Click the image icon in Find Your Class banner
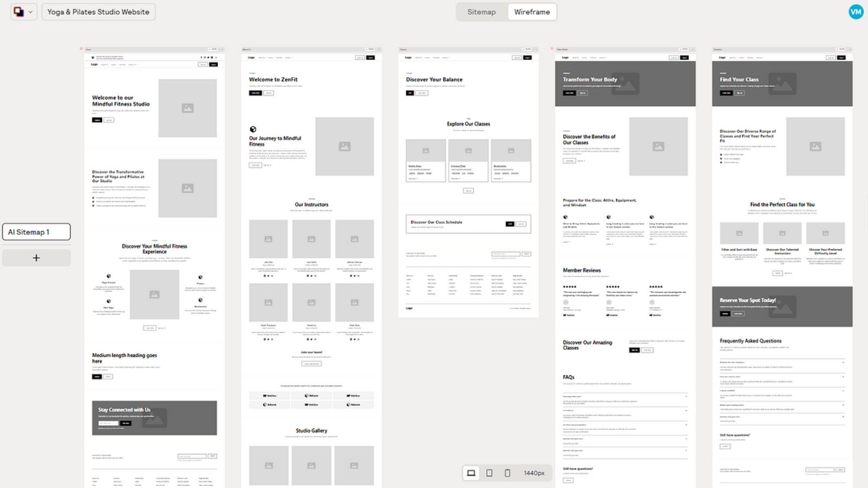Screen dimensions: 868x488 pyautogui.click(x=782, y=84)
